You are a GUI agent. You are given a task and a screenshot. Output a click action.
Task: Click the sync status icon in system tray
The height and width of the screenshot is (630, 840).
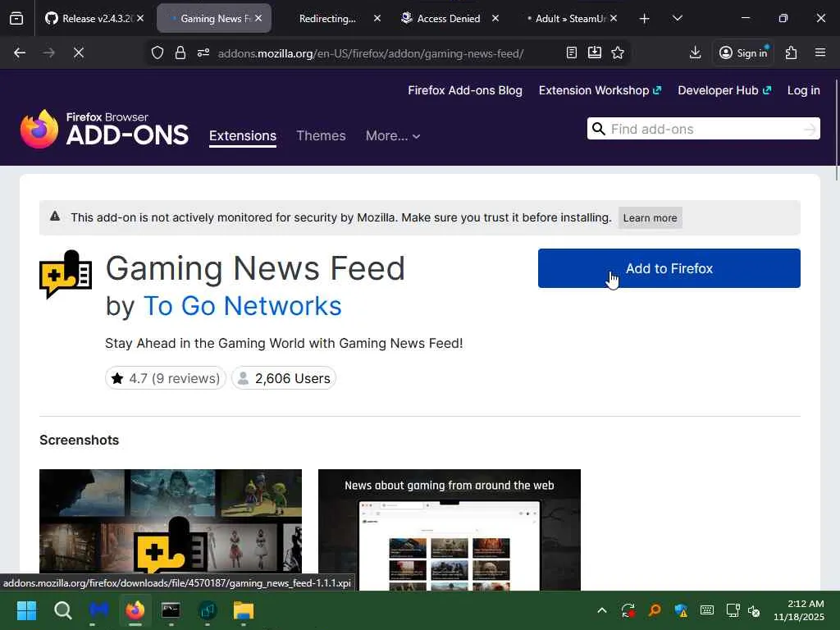[x=628, y=610]
